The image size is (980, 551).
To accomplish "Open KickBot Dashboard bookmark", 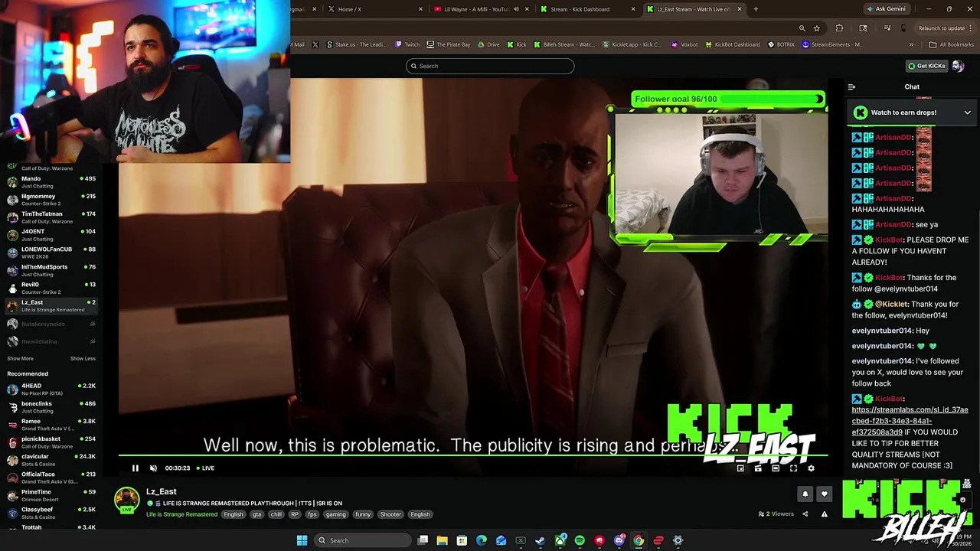I will 733,44.
